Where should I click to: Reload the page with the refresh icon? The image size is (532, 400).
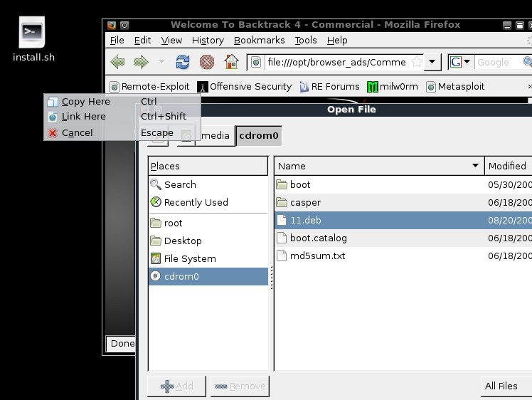click(x=183, y=62)
